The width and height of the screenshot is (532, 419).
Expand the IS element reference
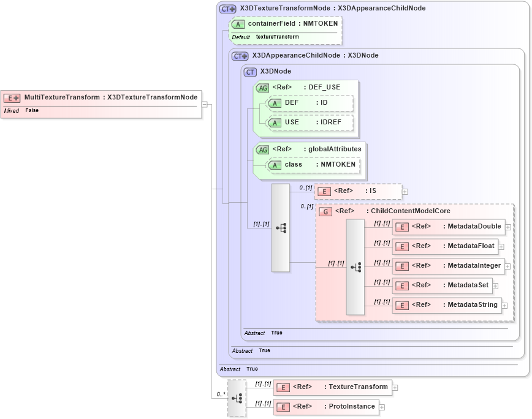(405, 192)
